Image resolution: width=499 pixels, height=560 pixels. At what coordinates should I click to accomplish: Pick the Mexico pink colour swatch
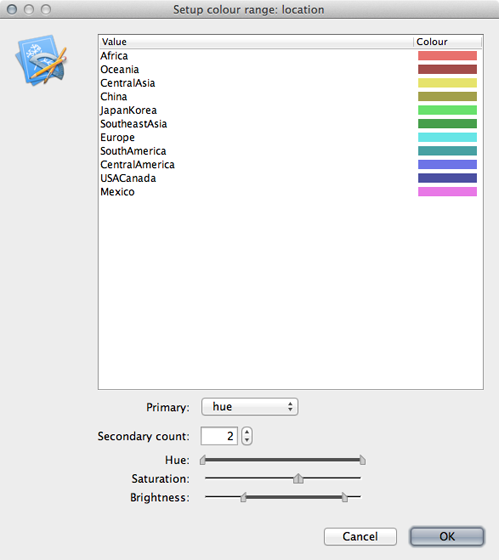[447, 192]
